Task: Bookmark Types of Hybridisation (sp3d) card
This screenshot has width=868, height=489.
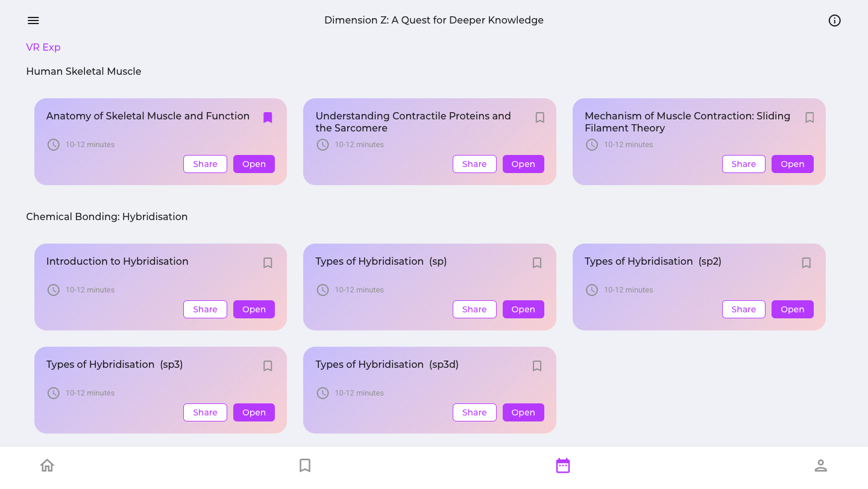Action: click(x=537, y=366)
